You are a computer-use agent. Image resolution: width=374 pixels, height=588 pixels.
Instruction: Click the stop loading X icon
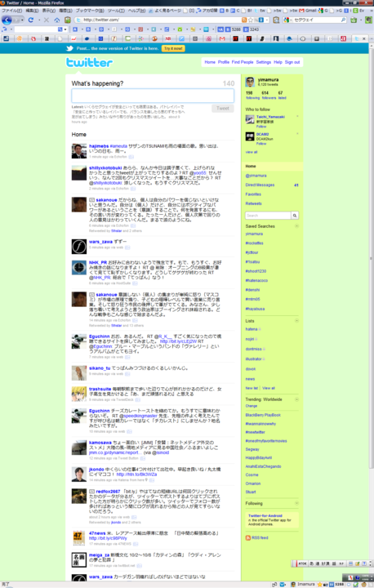[x=47, y=20]
